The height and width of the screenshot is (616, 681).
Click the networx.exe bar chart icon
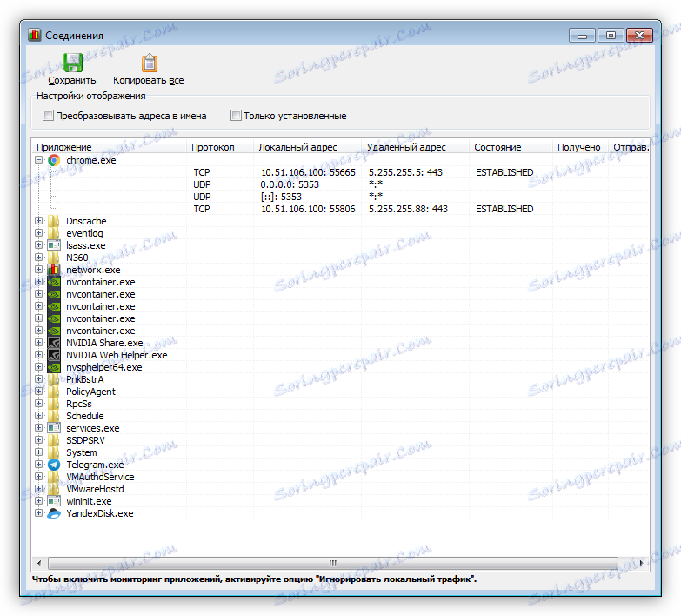tap(54, 270)
